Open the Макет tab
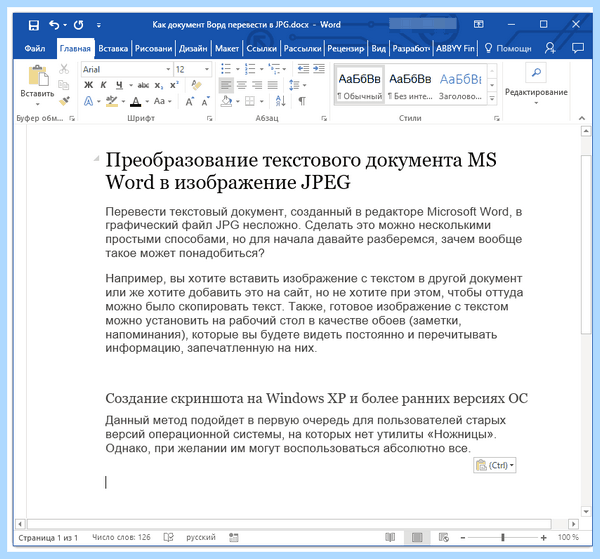The image size is (600, 559). (227, 49)
